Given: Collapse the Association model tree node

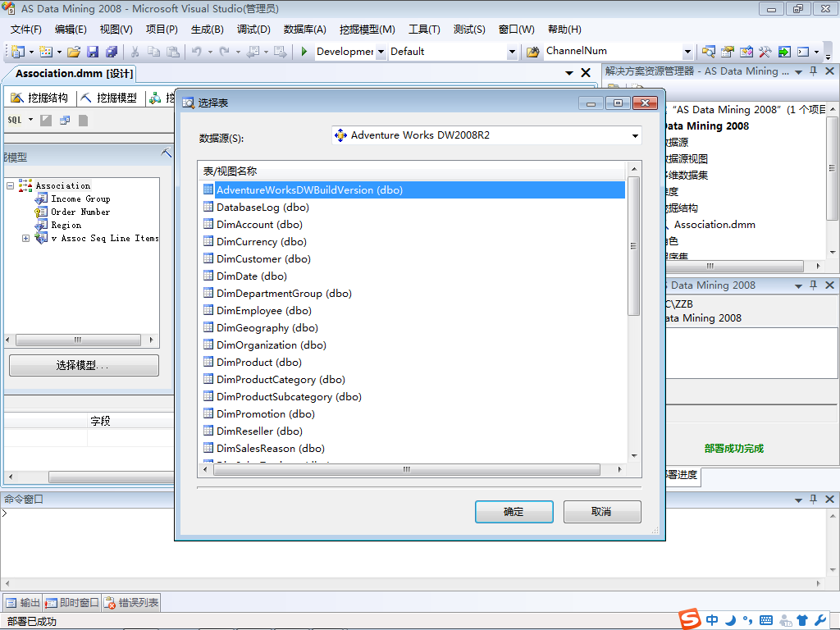Looking at the screenshot, I should pyautogui.click(x=10, y=185).
